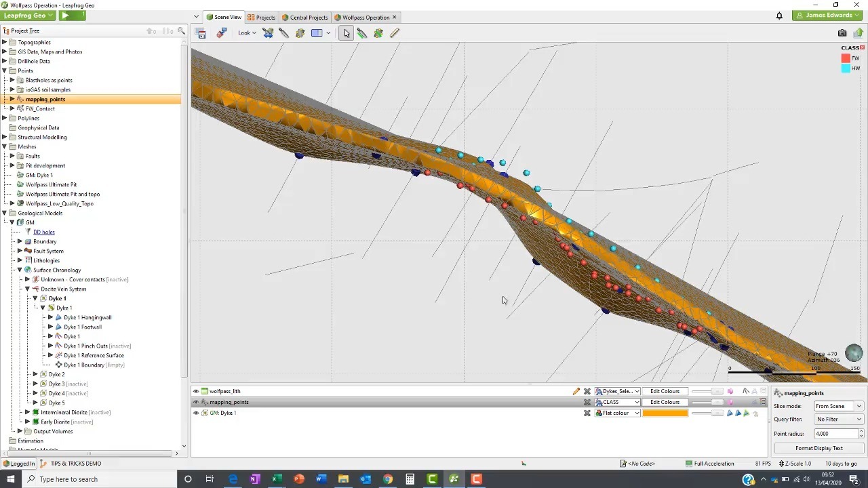
Task: Expand the Blastholes as points item
Action: 12,80
